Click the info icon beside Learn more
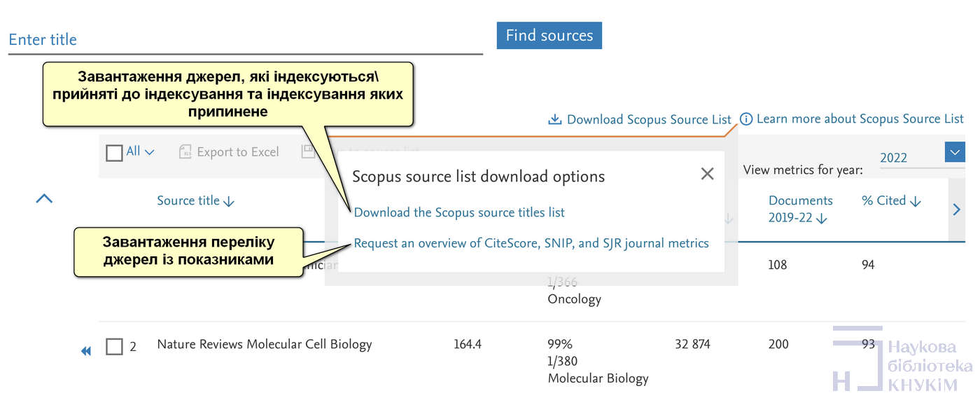 click(746, 119)
